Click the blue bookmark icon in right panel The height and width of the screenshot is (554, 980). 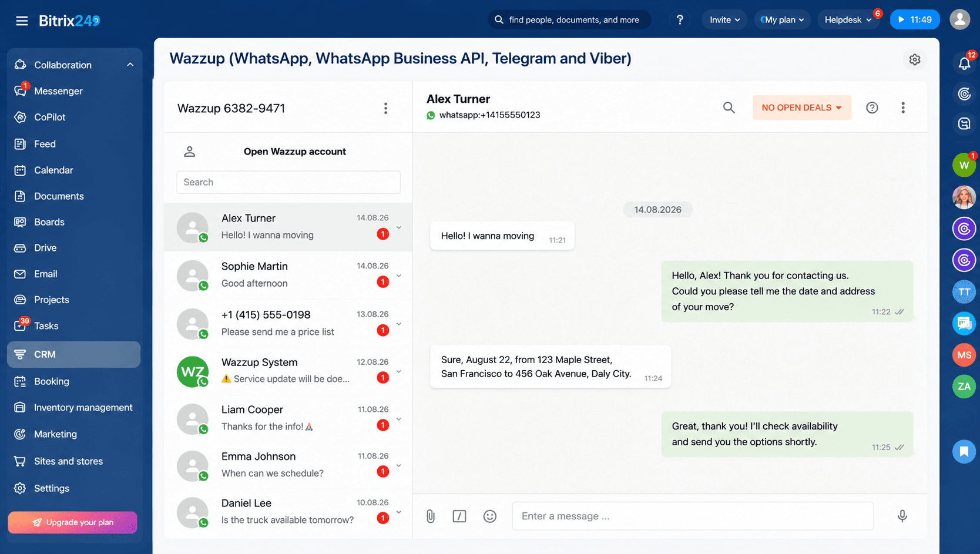pos(964,451)
